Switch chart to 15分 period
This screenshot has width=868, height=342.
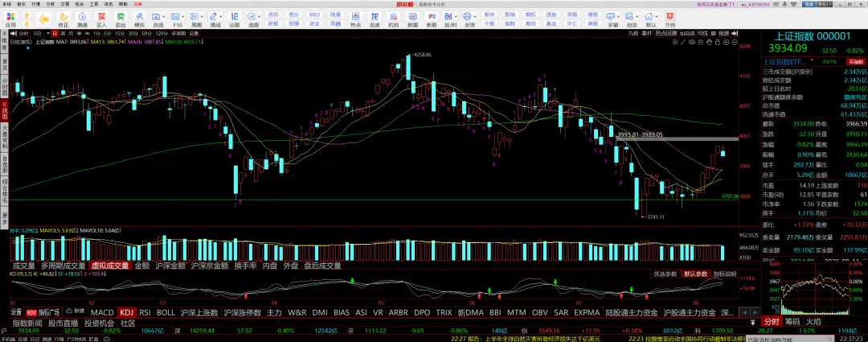[119, 33]
